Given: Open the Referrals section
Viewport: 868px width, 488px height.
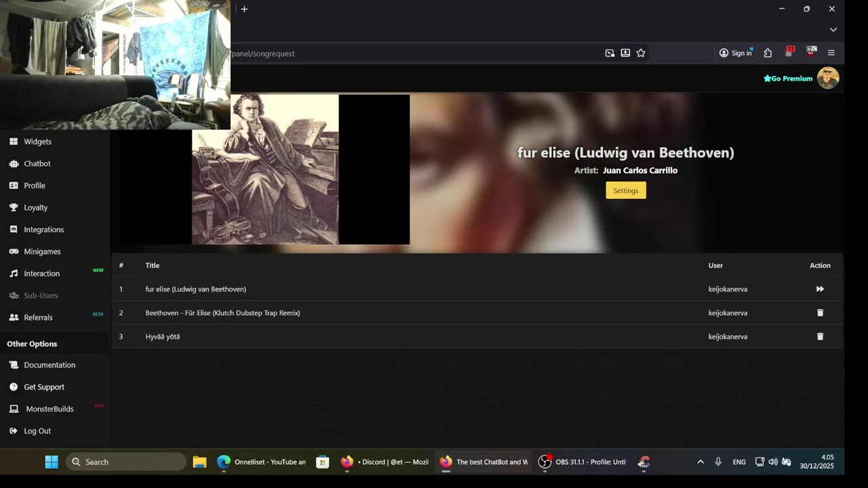Looking at the screenshot, I should pyautogui.click(x=38, y=317).
